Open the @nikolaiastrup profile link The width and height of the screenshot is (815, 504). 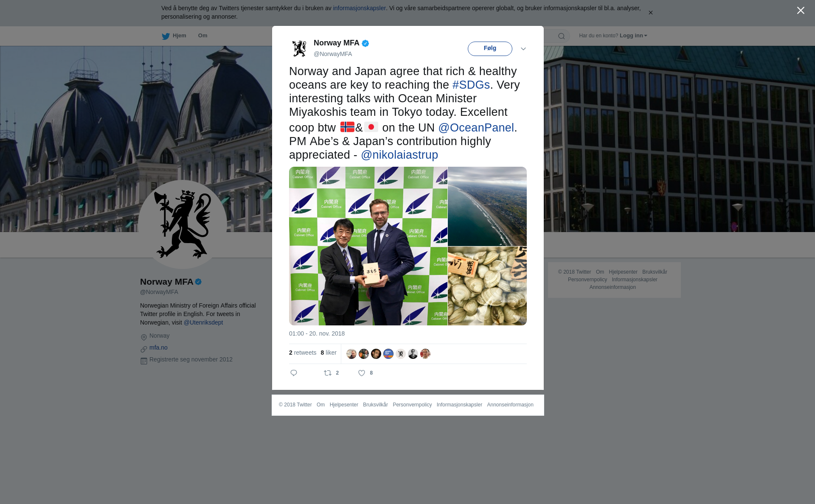tap(399, 155)
